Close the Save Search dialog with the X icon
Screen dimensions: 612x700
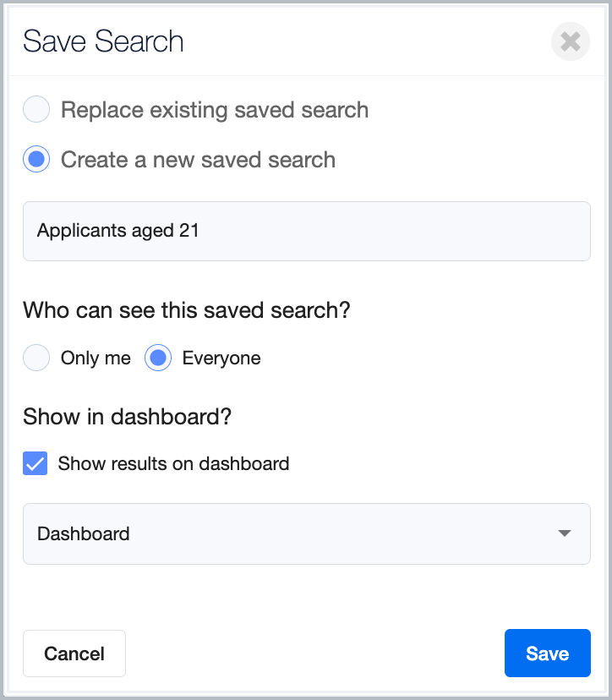[570, 41]
